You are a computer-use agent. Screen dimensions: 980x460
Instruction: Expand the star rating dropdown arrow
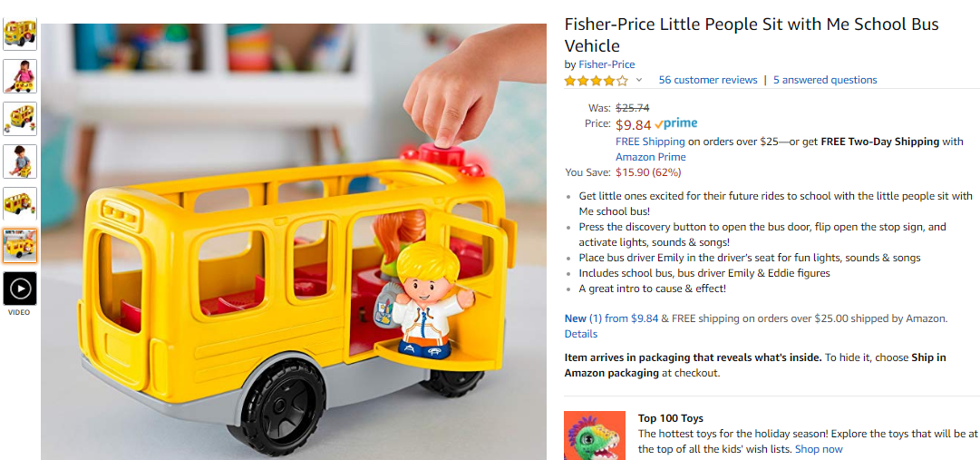(639, 80)
